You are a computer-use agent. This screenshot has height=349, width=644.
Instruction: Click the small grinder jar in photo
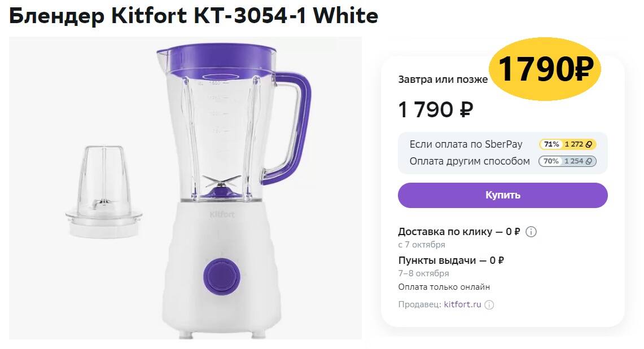tap(104, 192)
